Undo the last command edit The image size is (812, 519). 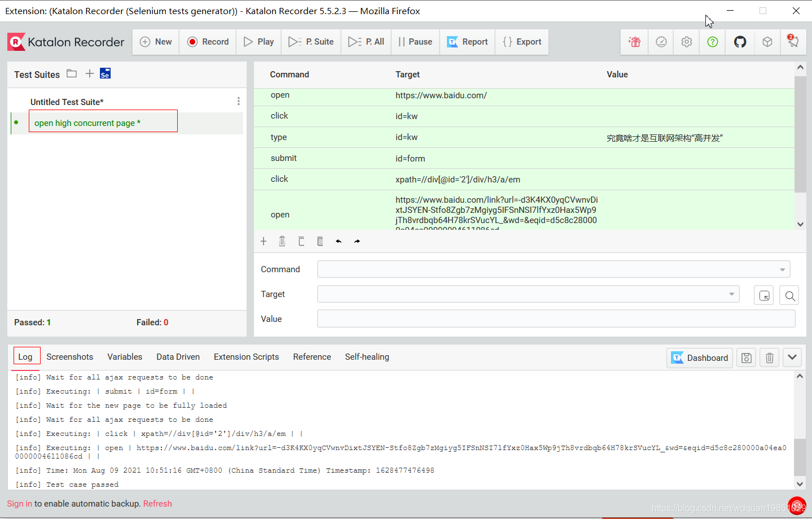tap(339, 241)
